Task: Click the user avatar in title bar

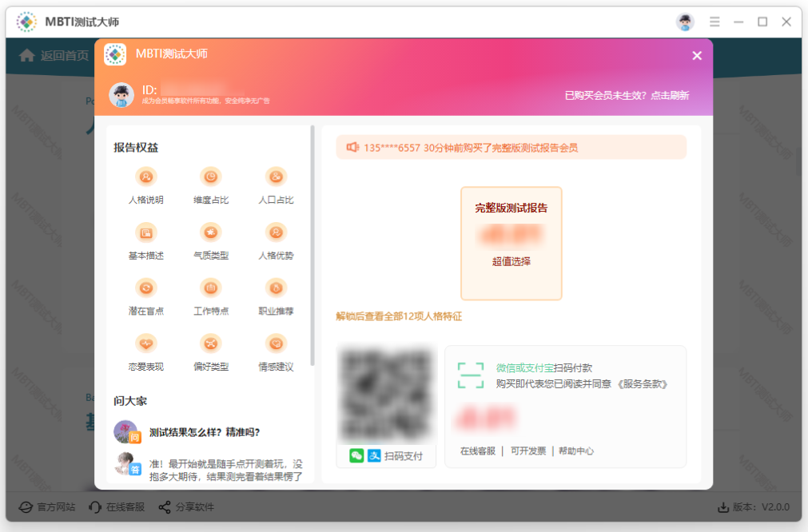Action: (x=685, y=22)
